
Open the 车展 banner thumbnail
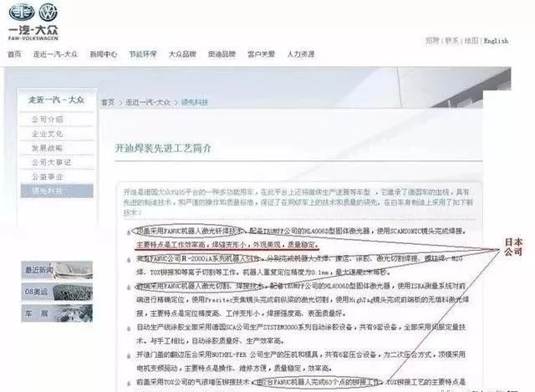[x=57, y=313]
